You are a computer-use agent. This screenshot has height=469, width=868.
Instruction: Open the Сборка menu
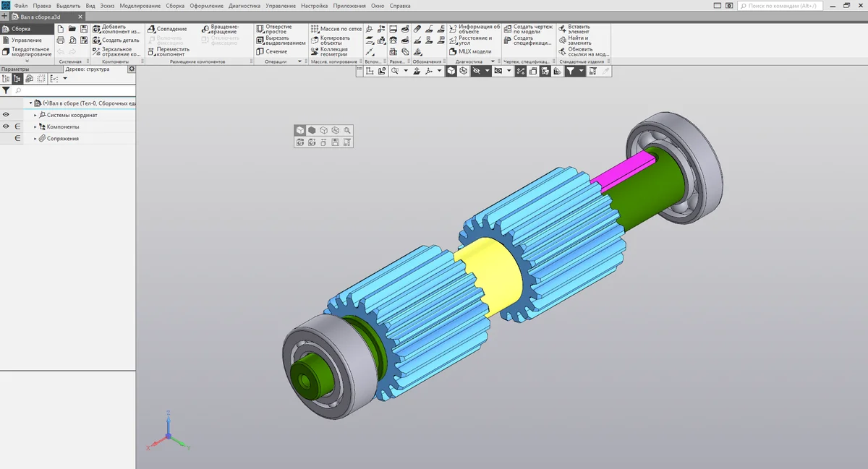point(175,6)
